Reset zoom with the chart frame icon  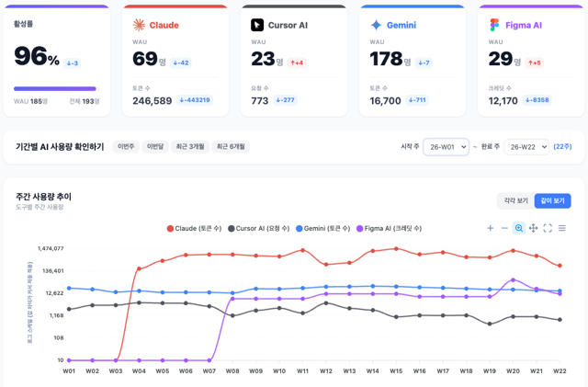[x=548, y=228]
